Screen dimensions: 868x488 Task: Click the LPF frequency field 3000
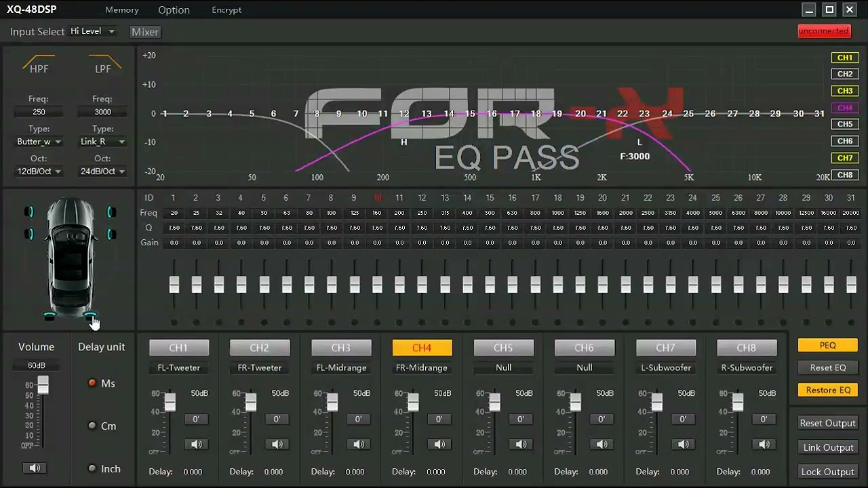coord(102,112)
